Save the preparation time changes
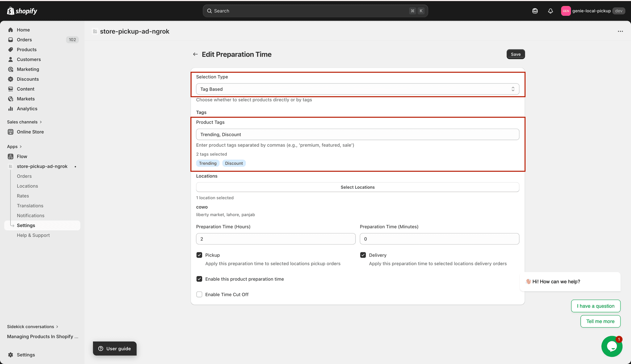The image size is (631, 364). pyautogui.click(x=515, y=54)
